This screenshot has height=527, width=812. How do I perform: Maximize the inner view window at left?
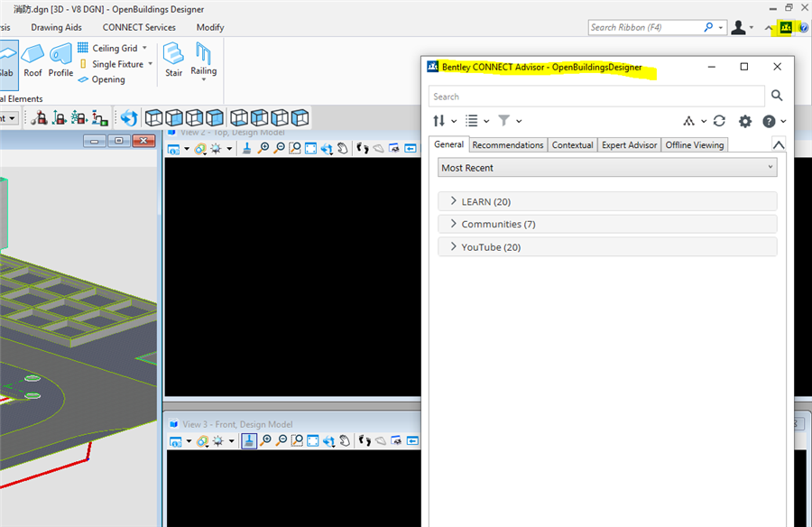tap(118, 141)
